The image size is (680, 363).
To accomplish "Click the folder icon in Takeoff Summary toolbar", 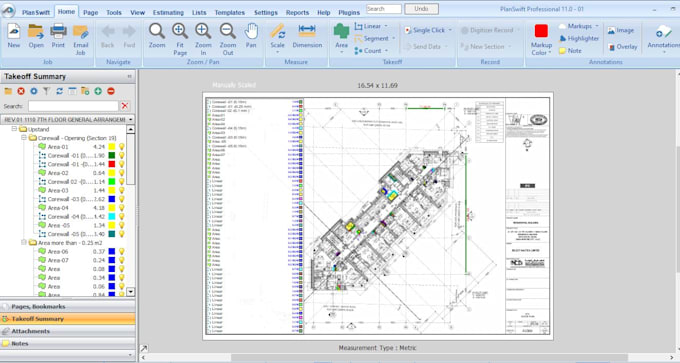I will (x=8, y=91).
